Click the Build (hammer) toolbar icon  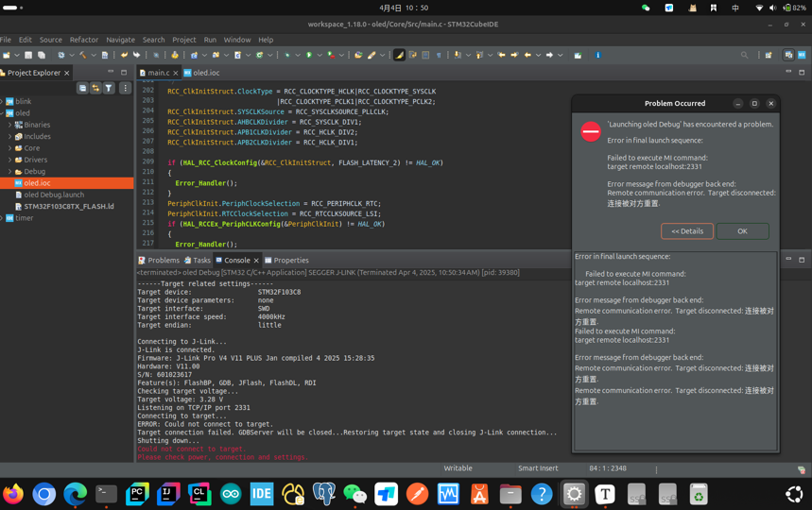(82, 55)
